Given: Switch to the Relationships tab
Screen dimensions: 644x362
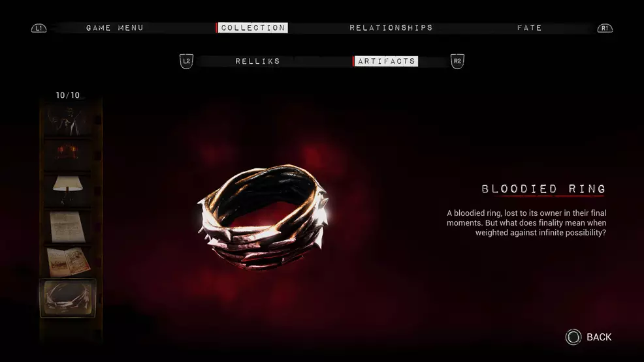Looking at the screenshot, I should coord(391,28).
